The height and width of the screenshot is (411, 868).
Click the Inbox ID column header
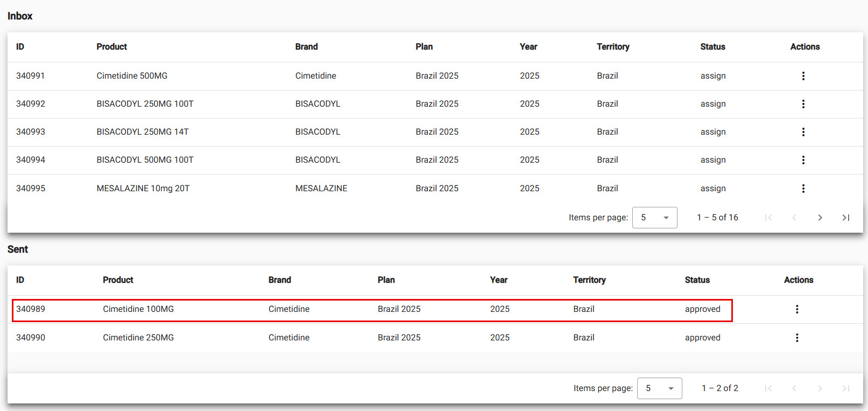[x=20, y=47]
